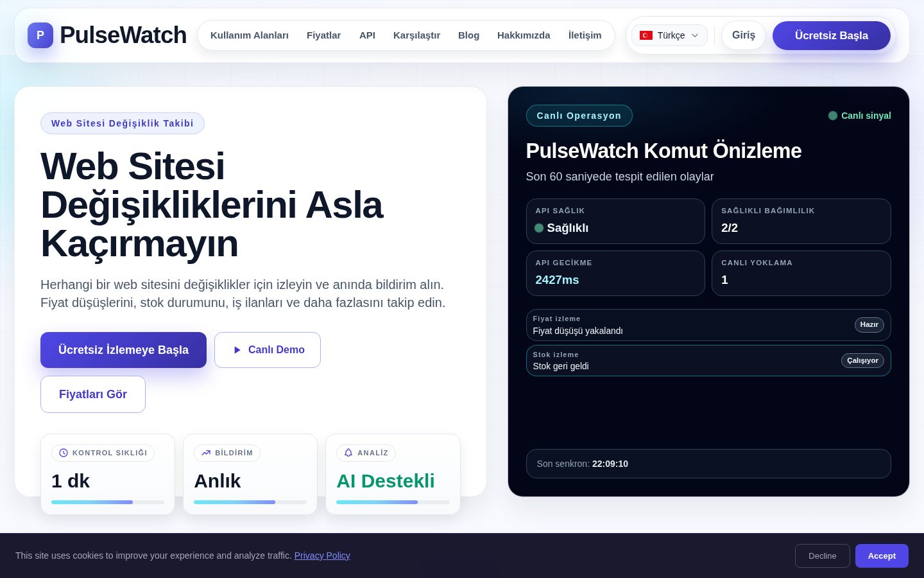The image size is (924, 578).
Task: Click progress bar under 1 dk
Action: pyautogui.click(x=108, y=502)
